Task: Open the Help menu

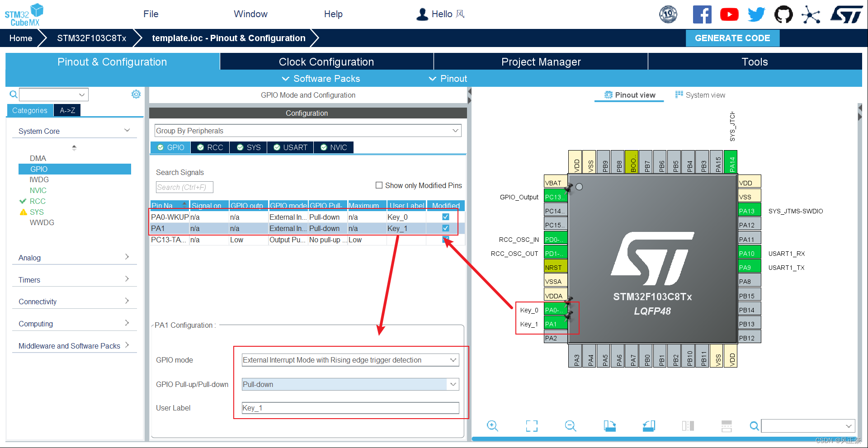Action: tap(333, 14)
